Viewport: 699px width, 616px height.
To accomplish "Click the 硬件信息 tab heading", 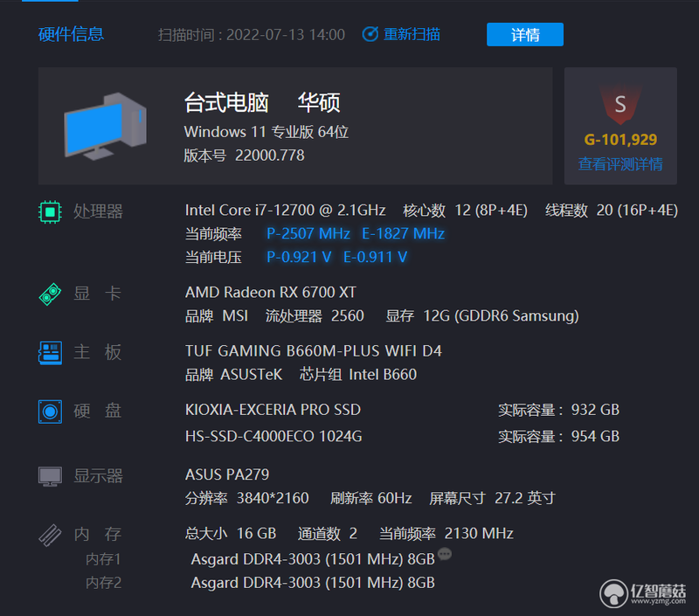I will pos(71,34).
